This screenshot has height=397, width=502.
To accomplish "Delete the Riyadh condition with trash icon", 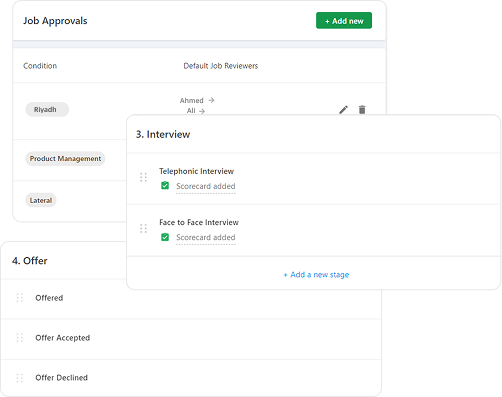I will (362, 110).
